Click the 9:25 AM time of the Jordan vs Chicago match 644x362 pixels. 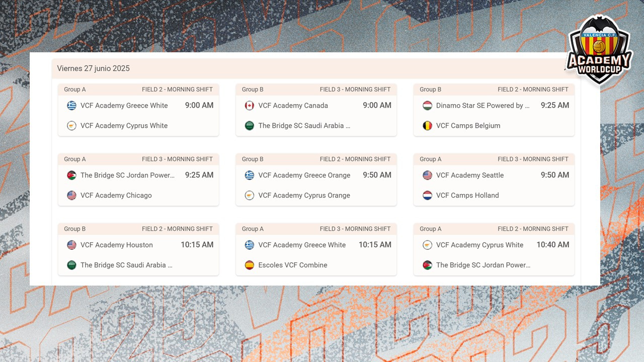tap(199, 175)
